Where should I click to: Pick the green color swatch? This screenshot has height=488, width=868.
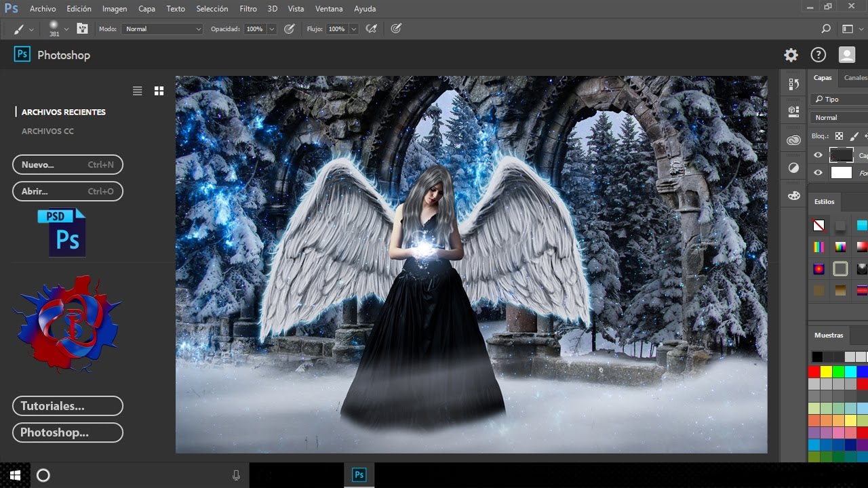click(x=838, y=371)
